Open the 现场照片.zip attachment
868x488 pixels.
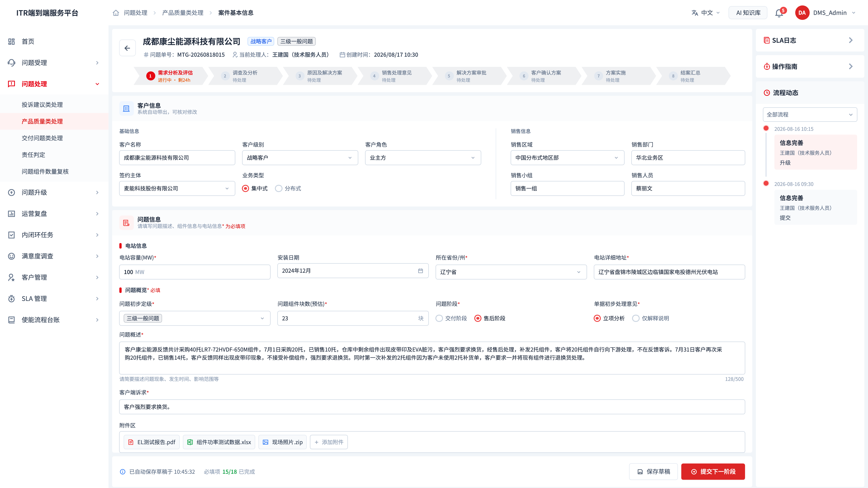pyautogui.click(x=282, y=442)
